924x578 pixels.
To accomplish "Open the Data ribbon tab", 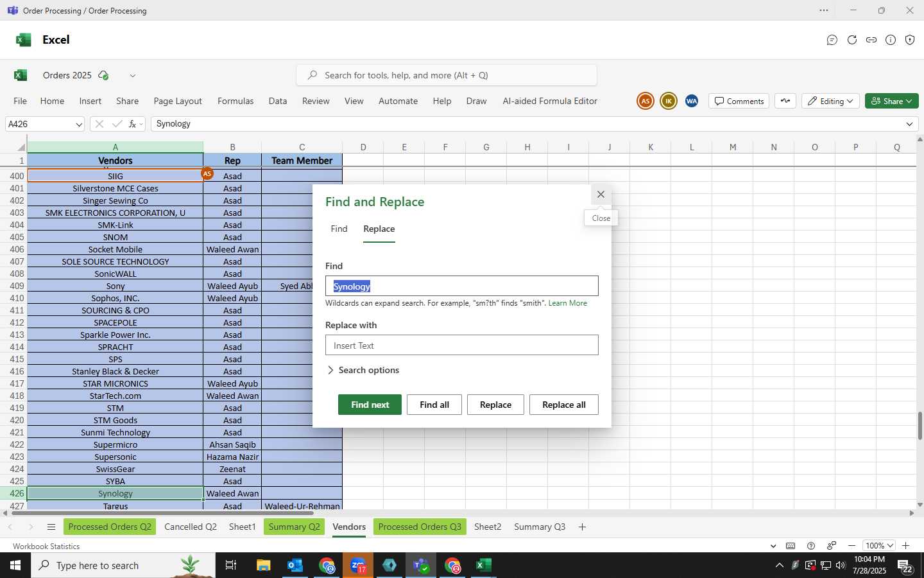I will 278,101.
